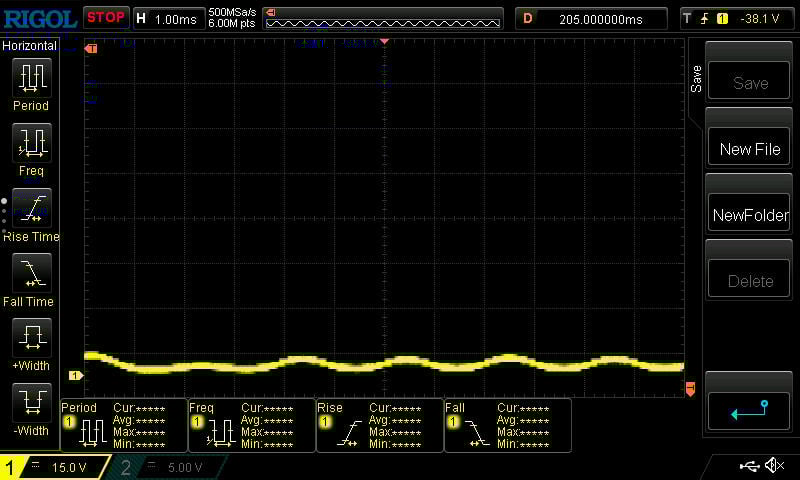
Task: Select the +Width measurement icon
Action: click(x=31, y=338)
